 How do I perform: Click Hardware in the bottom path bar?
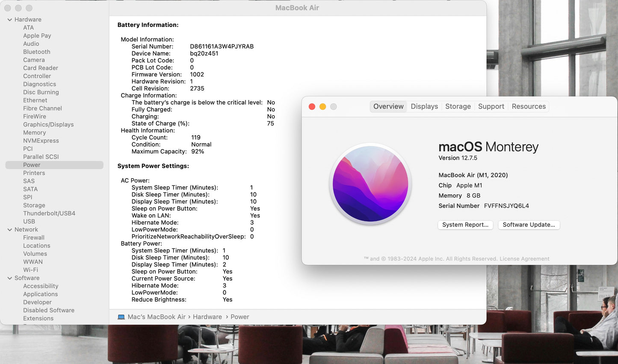pos(207,317)
